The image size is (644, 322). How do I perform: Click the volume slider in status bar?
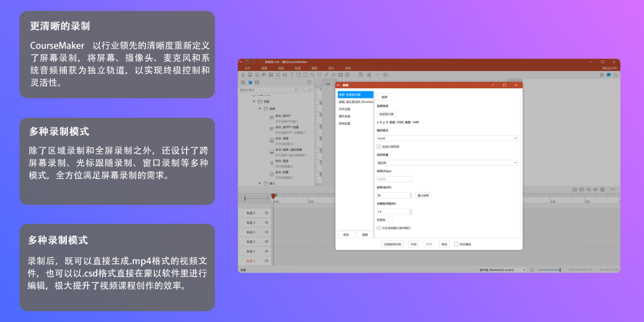548,270
